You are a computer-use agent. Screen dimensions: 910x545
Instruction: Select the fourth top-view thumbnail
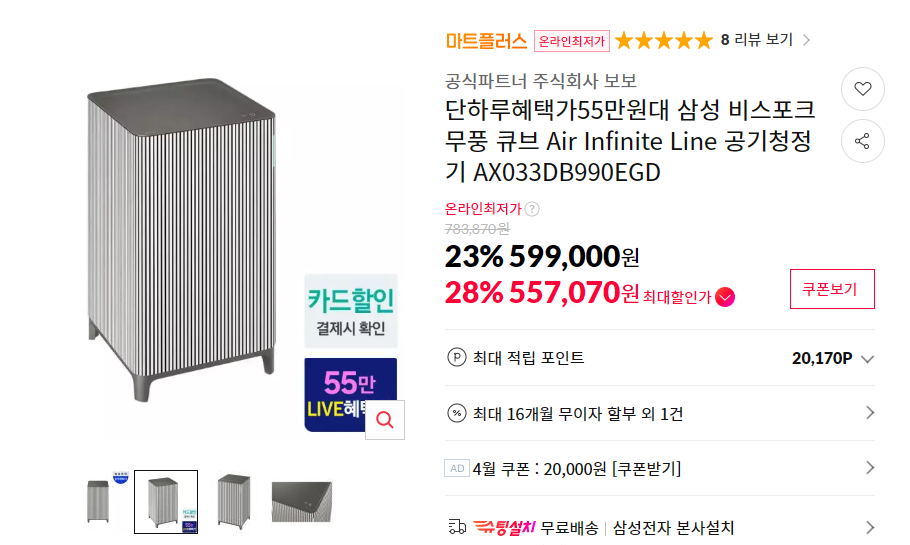302,501
